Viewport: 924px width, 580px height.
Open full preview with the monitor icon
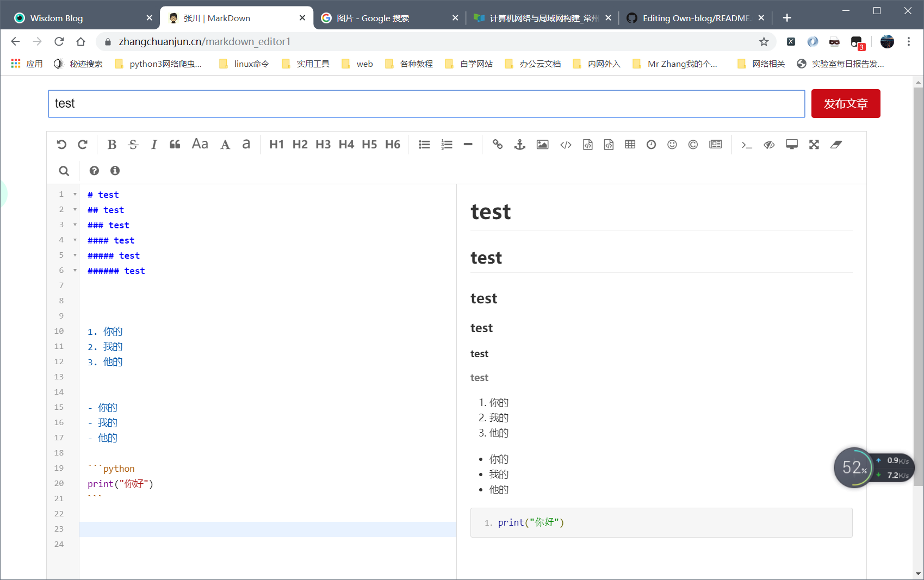coord(792,145)
